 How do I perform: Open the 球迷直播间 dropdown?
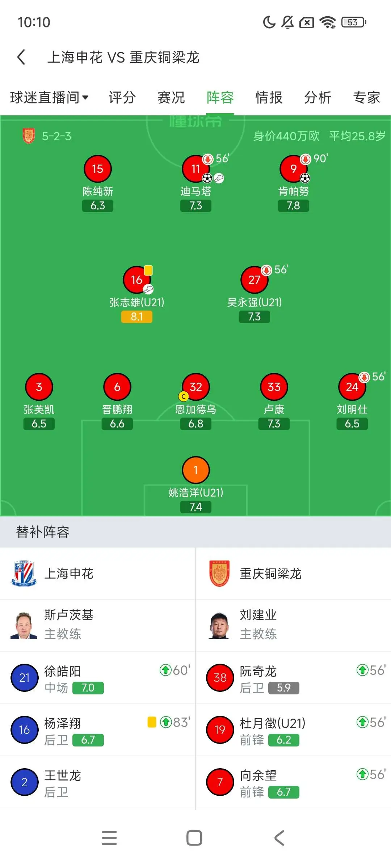pos(49,97)
